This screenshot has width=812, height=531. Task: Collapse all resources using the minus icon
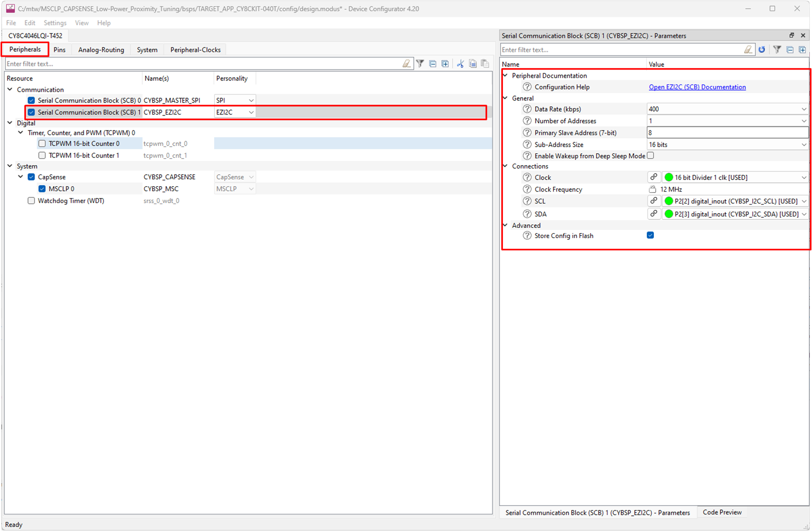pos(433,64)
